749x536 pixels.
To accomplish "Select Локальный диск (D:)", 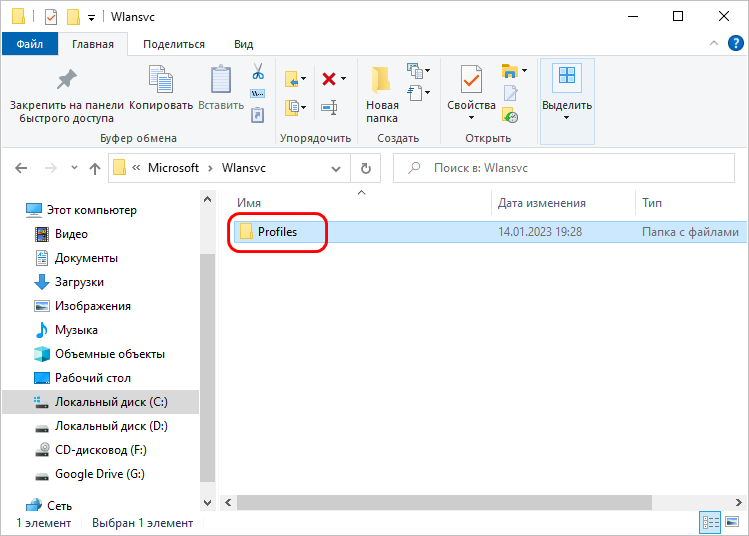I will point(111,426).
